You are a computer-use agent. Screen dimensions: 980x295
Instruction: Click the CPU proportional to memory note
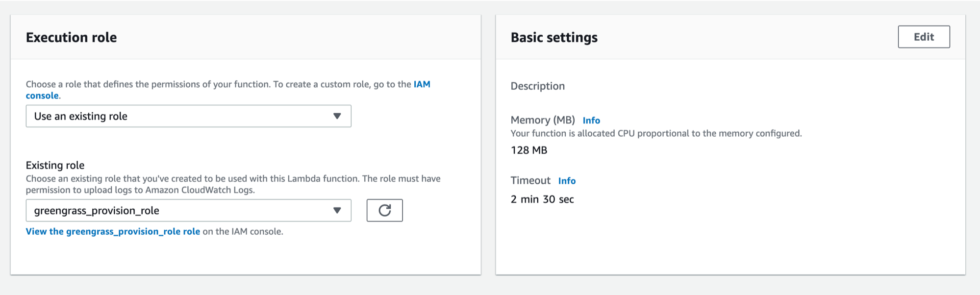point(656,133)
